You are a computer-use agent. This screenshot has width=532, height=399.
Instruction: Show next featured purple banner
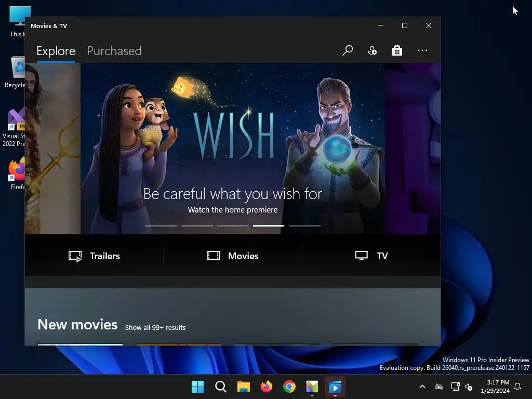pos(413,148)
